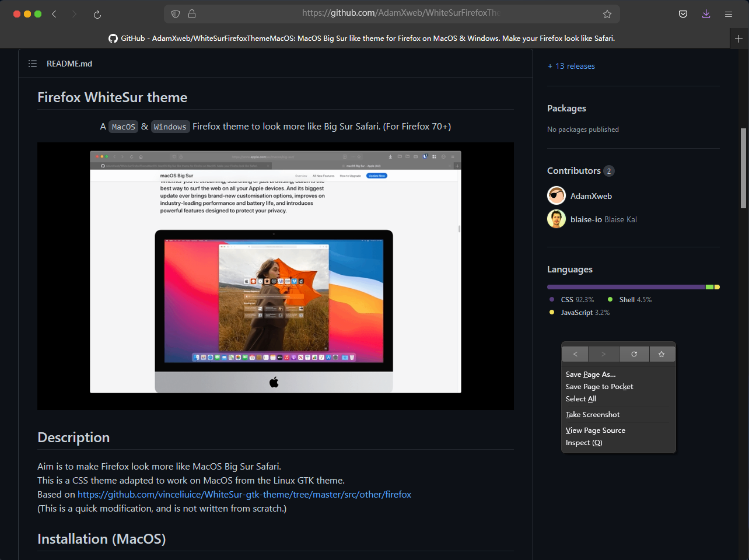The height and width of the screenshot is (560, 749).
Task: Reload the current page
Action: point(97,13)
